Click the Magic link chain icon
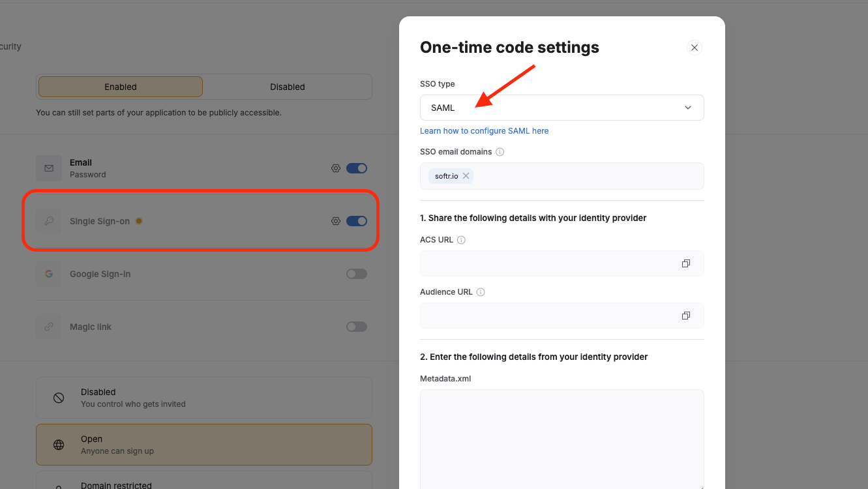Viewport: 868px width, 489px height. pyautogui.click(x=48, y=326)
